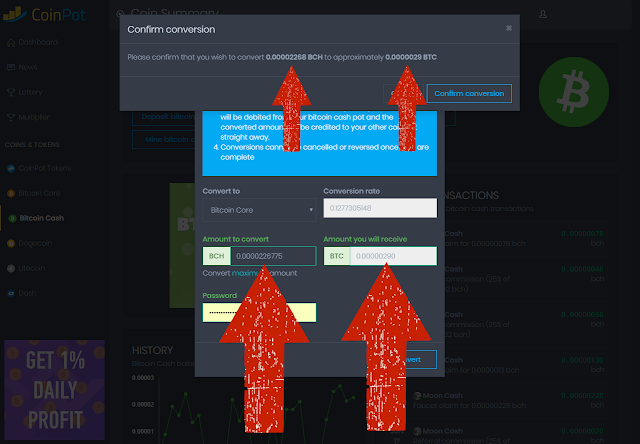Screen dimensions: 640x444
Task: Open the user account icon
Action: click(x=543, y=14)
